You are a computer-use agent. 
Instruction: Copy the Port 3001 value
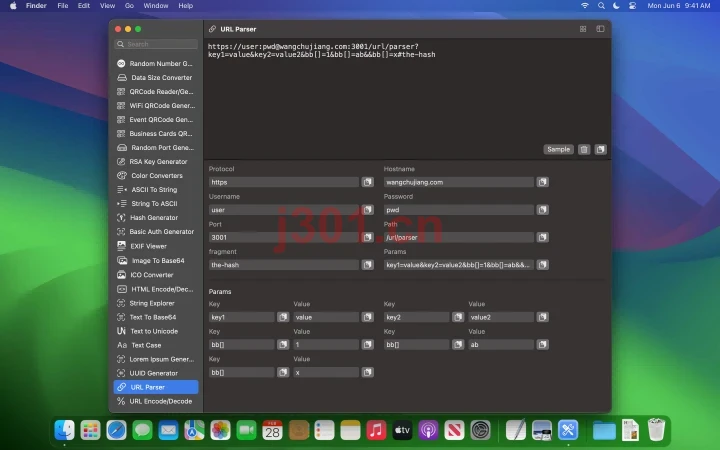click(367, 237)
